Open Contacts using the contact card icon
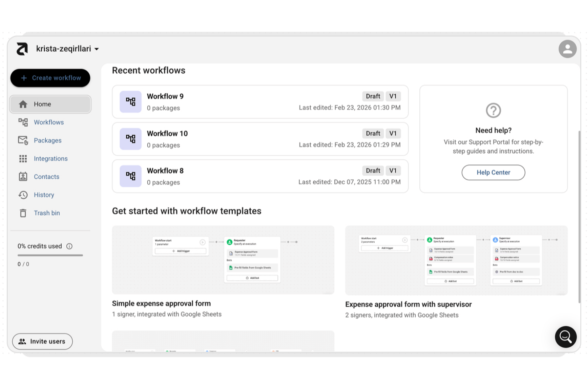Image resolution: width=588 pixels, height=392 pixels. (x=23, y=176)
